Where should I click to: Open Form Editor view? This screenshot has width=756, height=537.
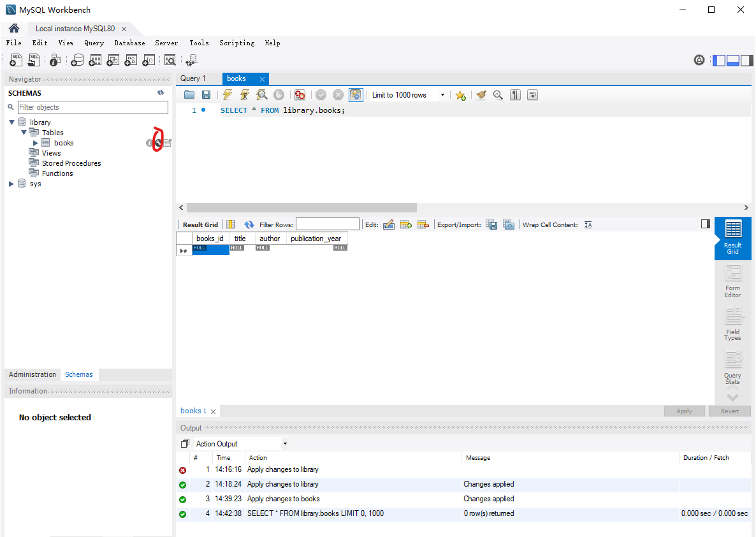click(732, 283)
